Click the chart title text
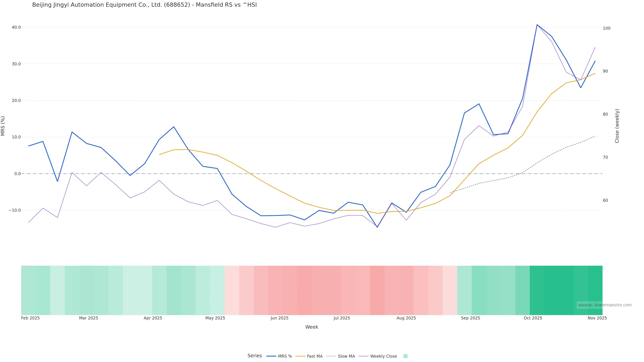644x362 pixels. coord(144,5)
